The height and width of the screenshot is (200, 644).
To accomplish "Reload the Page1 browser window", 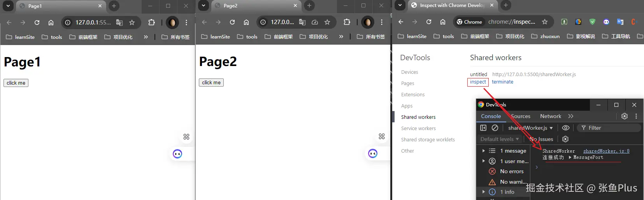I will [37, 23].
